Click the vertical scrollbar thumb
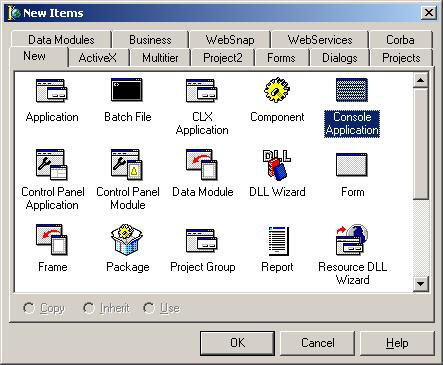This screenshot has height=365, width=443. pyautogui.click(x=420, y=144)
